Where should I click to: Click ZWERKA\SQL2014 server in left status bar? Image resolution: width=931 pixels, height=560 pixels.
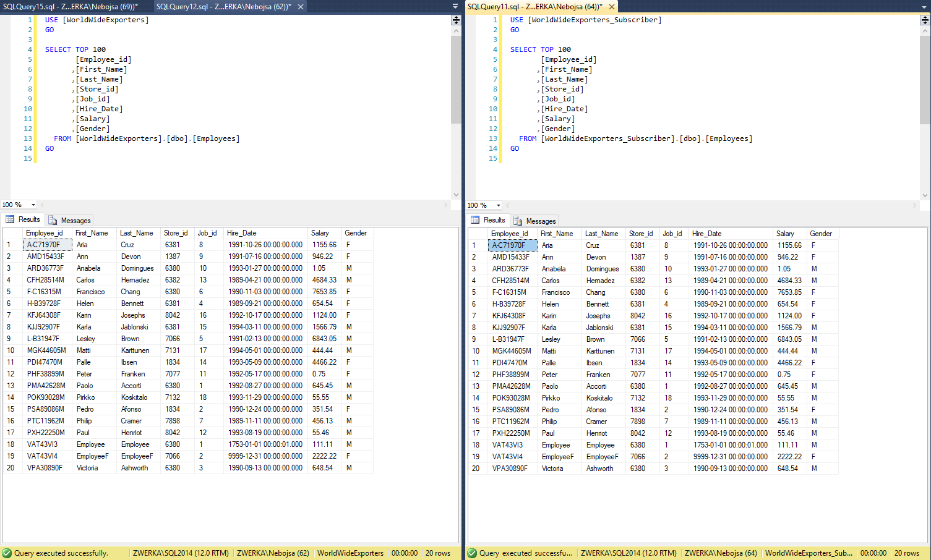tap(181, 553)
